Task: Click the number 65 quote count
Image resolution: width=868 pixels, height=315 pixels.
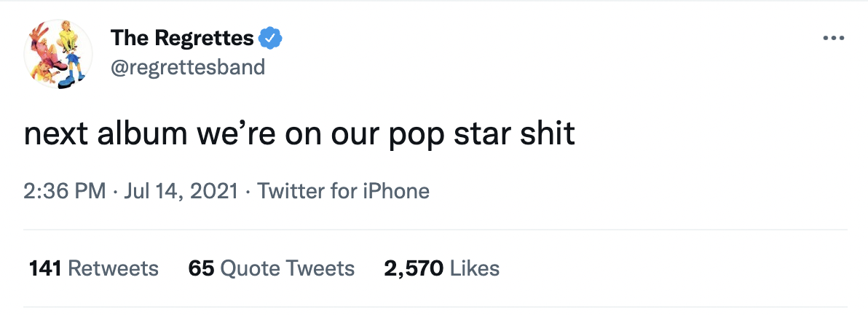Action: pyautogui.click(x=201, y=268)
